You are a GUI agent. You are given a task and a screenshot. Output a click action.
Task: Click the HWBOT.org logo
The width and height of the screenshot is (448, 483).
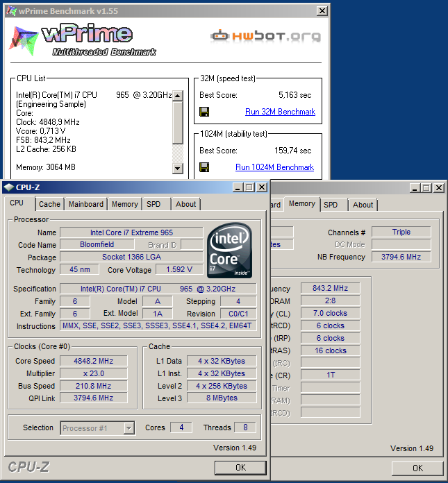pos(266,36)
